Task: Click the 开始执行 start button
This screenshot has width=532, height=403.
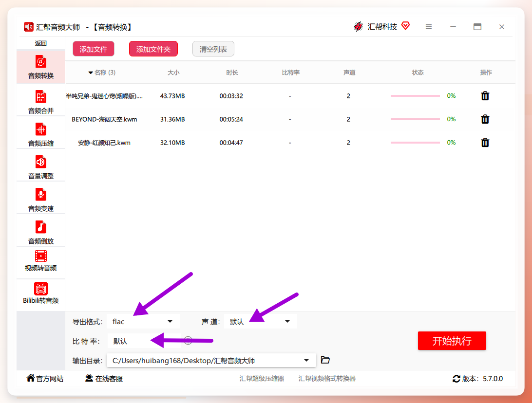Action: [x=452, y=341]
